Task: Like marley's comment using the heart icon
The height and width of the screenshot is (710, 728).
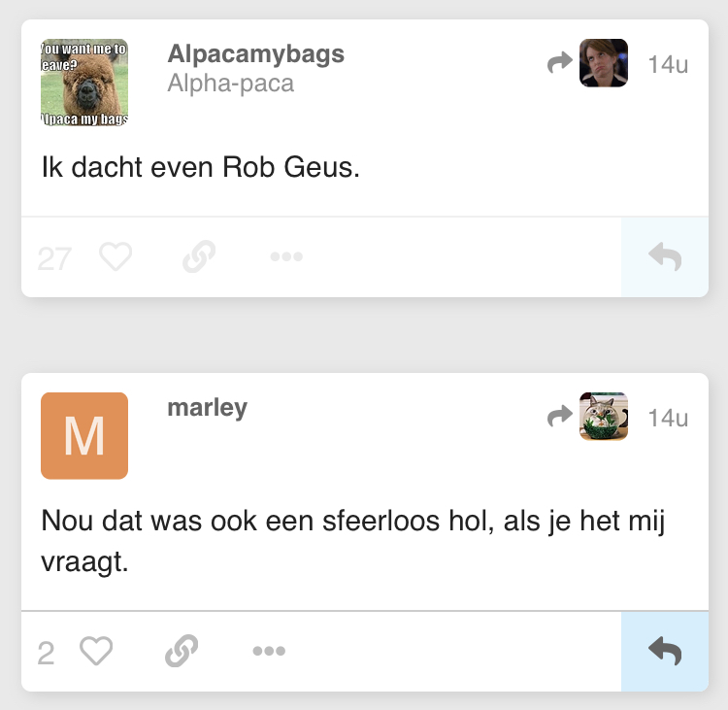Action: coord(96,651)
